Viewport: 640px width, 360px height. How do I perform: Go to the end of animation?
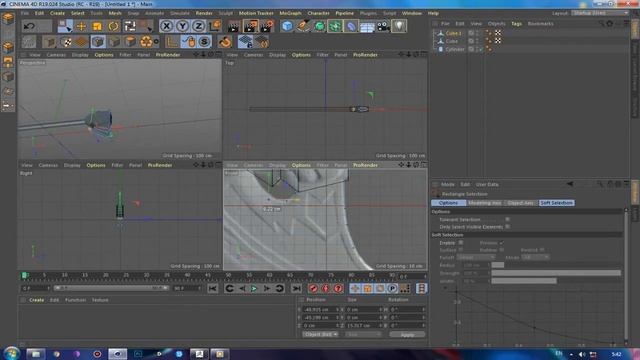click(x=296, y=289)
